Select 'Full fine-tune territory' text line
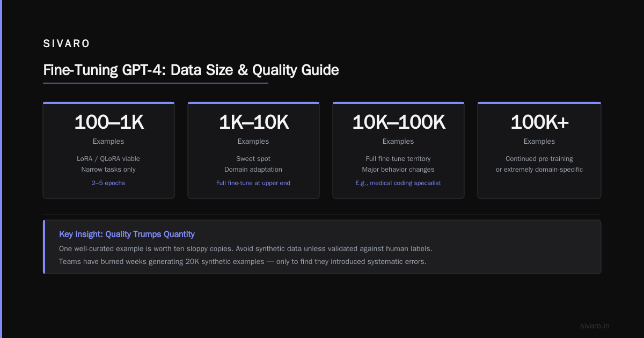 coord(398,159)
